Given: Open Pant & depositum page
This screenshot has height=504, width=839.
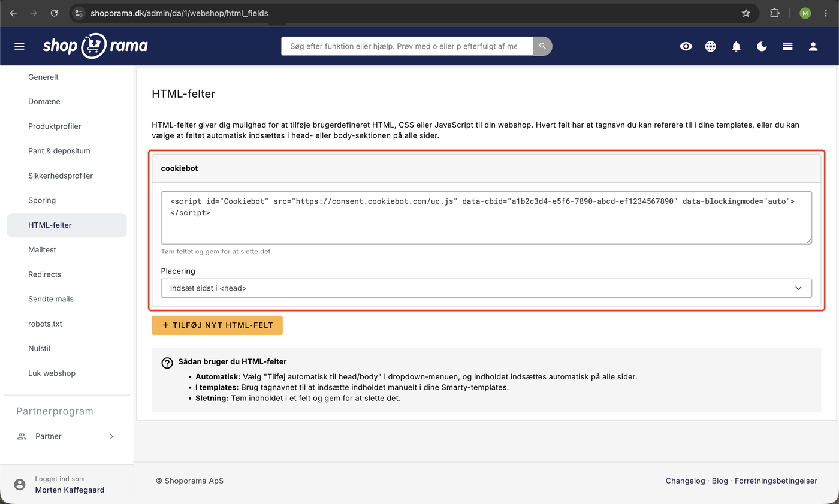Looking at the screenshot, I should (59, 151).
